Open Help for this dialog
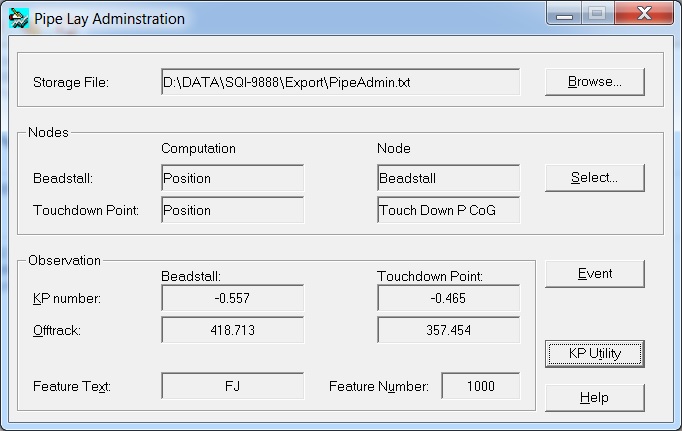682x431 pixels. click(x=594, y=398)
